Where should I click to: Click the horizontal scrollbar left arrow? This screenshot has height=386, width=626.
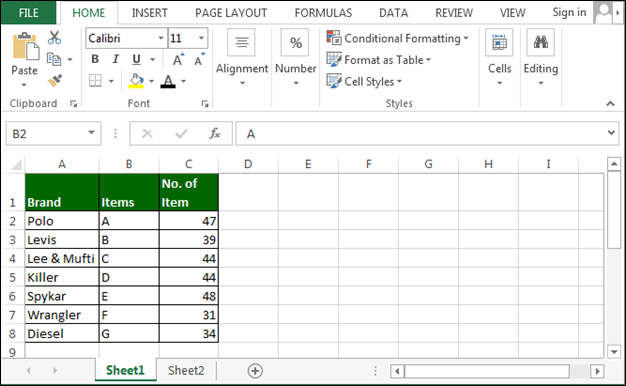click(x=397, y=371)
